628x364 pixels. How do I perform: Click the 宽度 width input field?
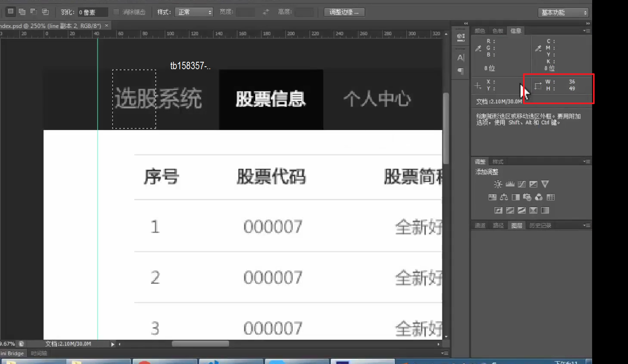click(x=246, y=12)
